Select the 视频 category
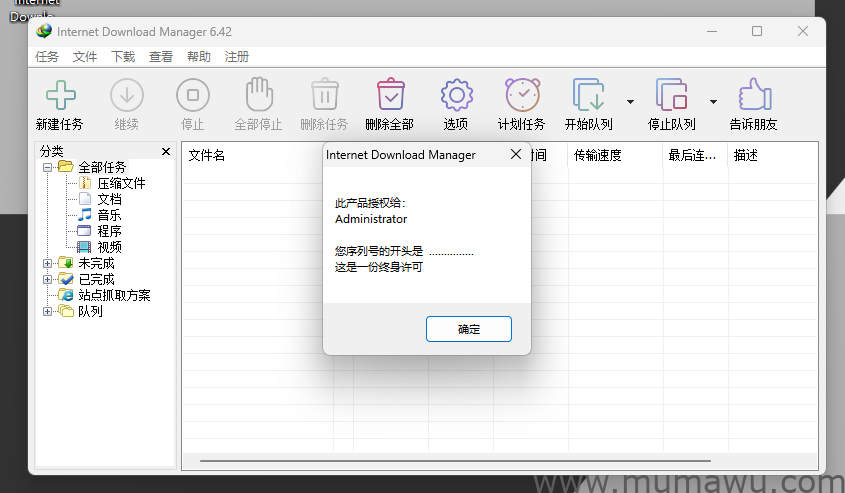 (109, 247)
